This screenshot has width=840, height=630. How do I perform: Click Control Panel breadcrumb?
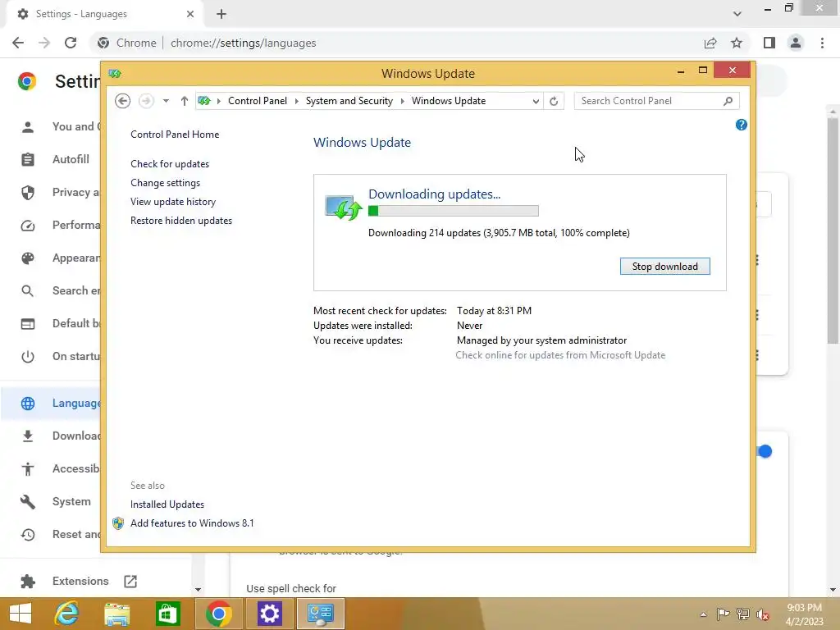pyautogui.click(x=257, y=101)
